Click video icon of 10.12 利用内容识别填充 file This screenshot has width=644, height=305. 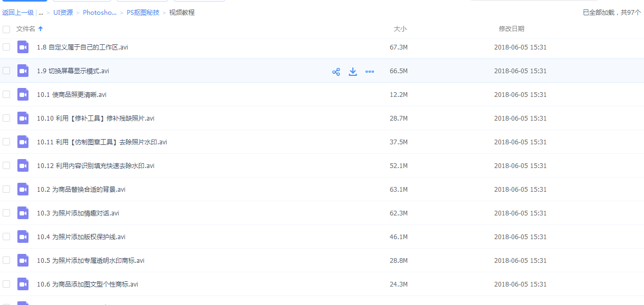point(23,166)
